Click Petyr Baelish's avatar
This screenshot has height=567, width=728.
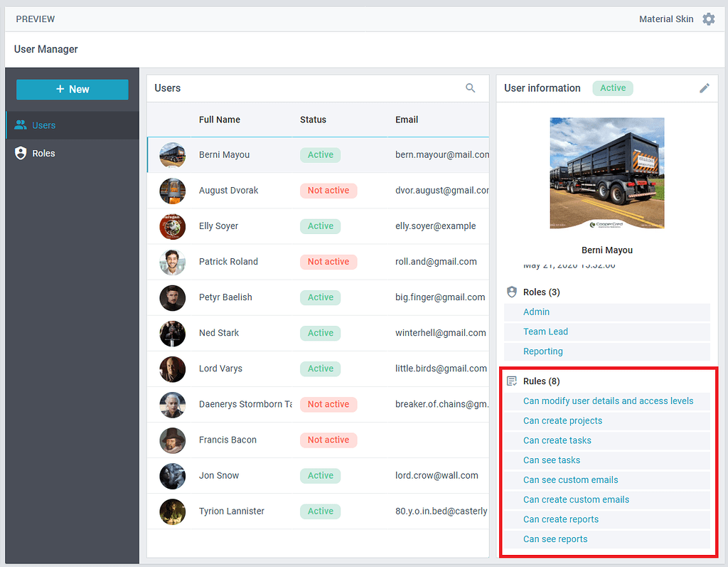(172, 298)
